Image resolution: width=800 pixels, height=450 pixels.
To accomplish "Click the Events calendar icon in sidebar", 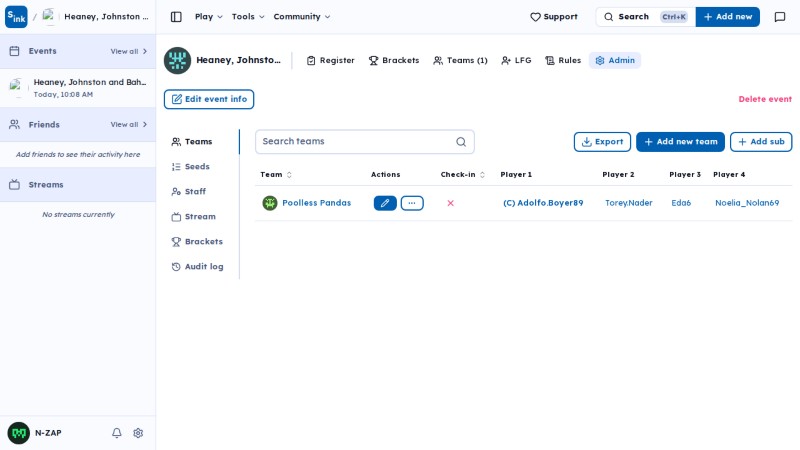I will click(x=14, y=51).
